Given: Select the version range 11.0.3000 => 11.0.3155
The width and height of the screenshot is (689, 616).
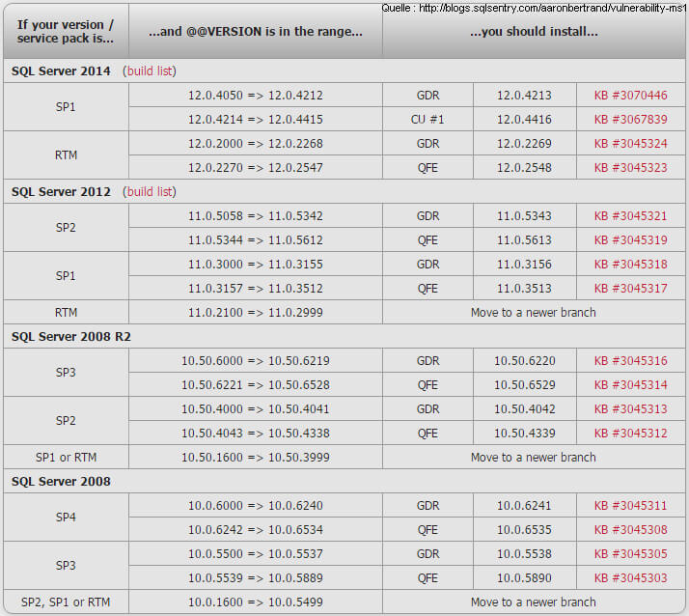Looking at the screenshot, I should 256,265.
